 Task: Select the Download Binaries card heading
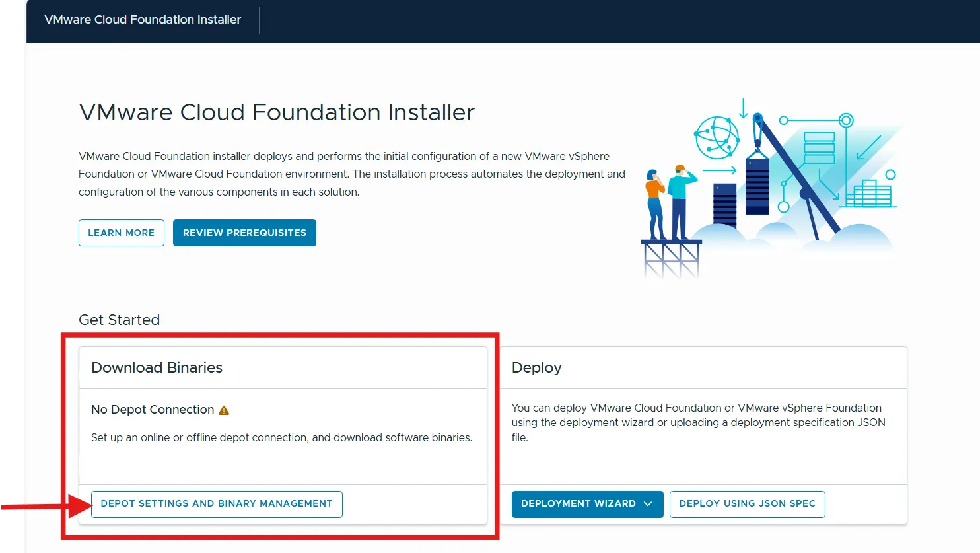tap(157, 368)
